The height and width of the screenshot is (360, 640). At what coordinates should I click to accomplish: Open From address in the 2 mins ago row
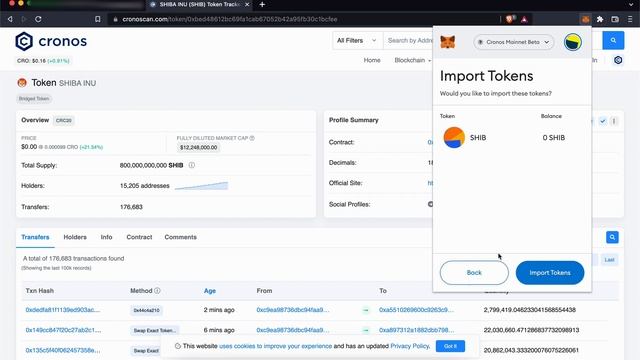(x=293, y=310)
